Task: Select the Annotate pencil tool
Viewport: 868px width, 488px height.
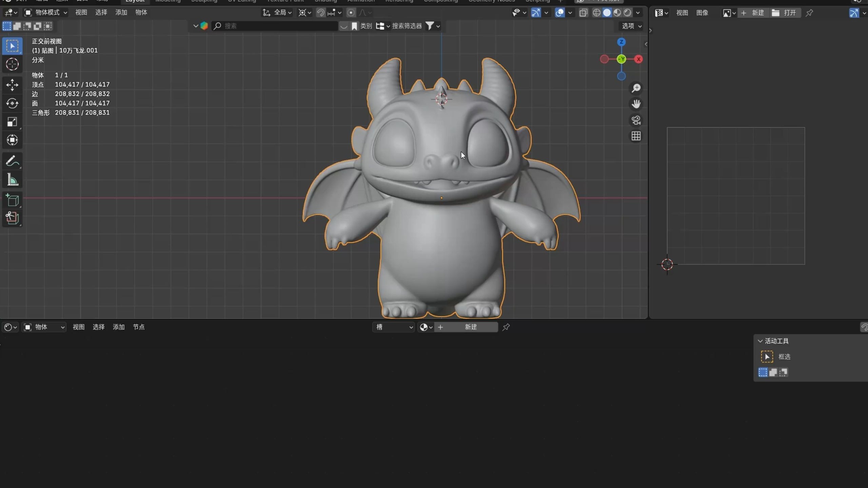Action: click(x=12, y=161)
